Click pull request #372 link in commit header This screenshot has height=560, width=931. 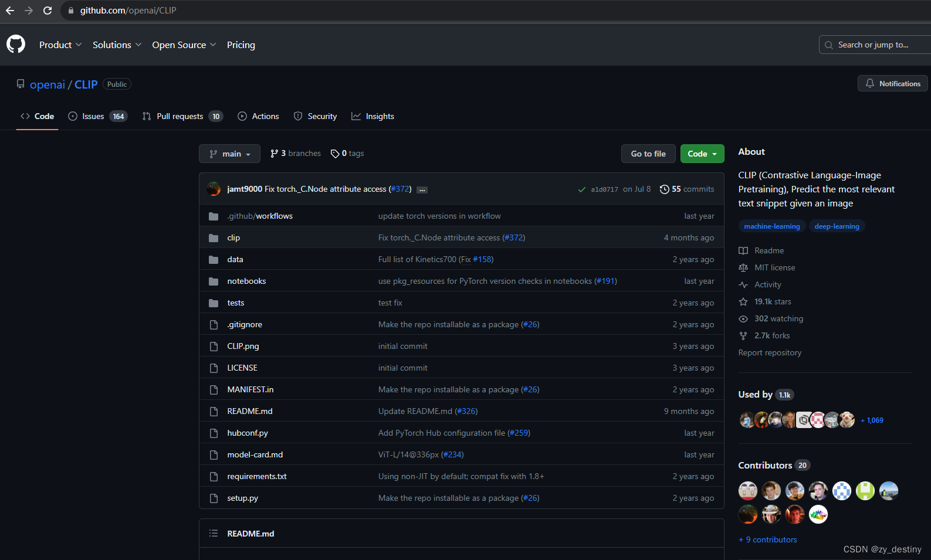click(x=401, y=189)
